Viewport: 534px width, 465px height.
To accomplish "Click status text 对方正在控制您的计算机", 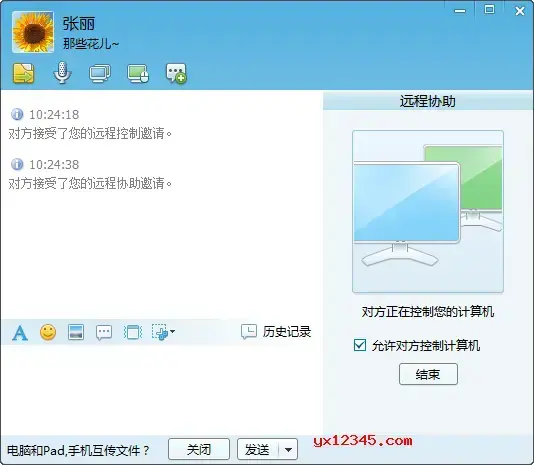I will coord(428,311).
